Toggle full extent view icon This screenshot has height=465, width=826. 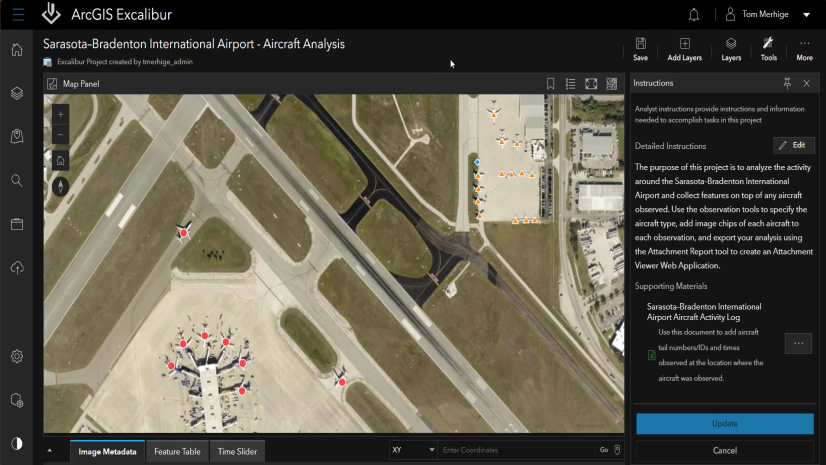[591, 84]
